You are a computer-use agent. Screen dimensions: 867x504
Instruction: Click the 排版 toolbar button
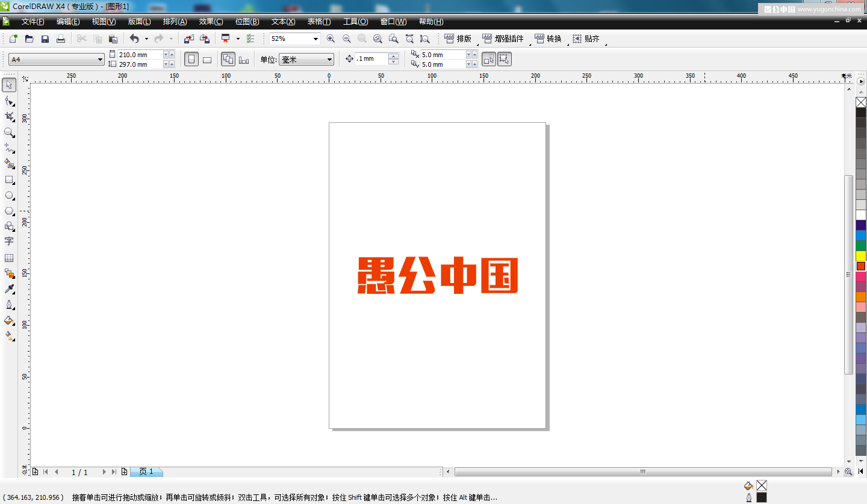point(458,39)
